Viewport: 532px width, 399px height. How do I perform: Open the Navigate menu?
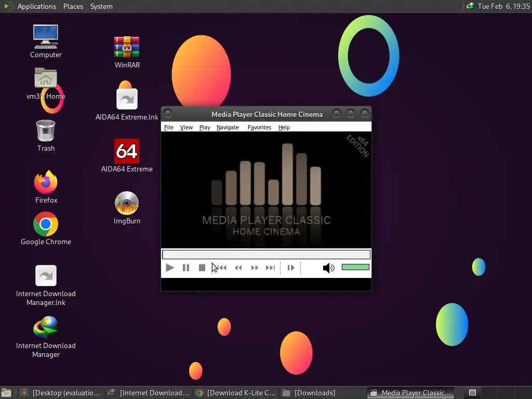tap(228, 127)
